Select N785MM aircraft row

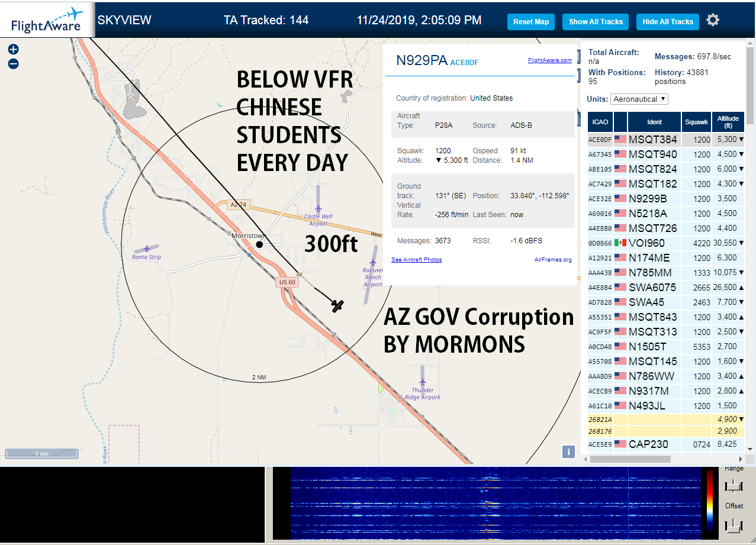[x=666, y=273]
